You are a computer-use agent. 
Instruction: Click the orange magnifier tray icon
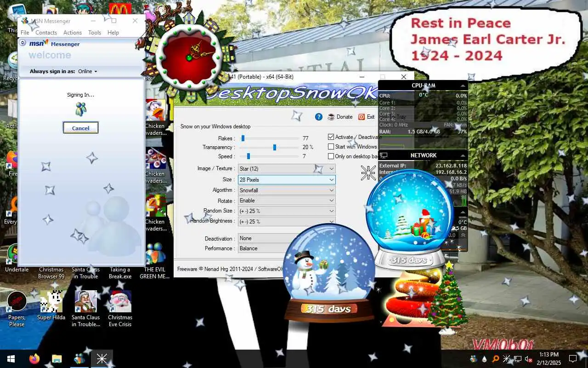point(496,359)
